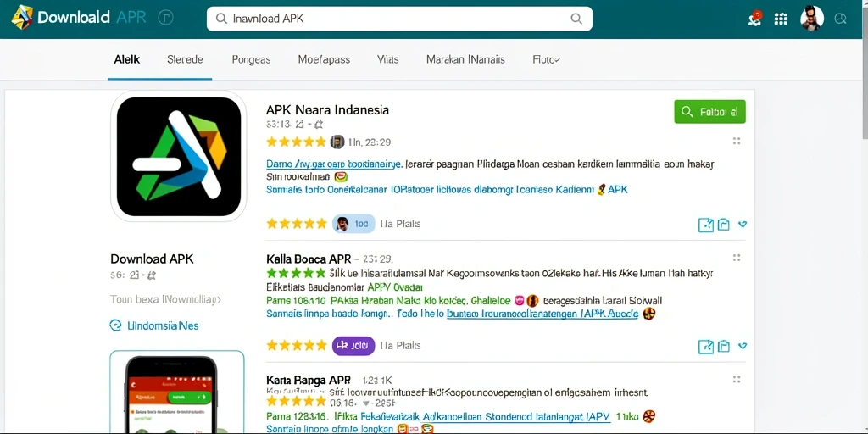Open notifications icon with red badge
868x434 pixels.
click(x=754, y=19)
